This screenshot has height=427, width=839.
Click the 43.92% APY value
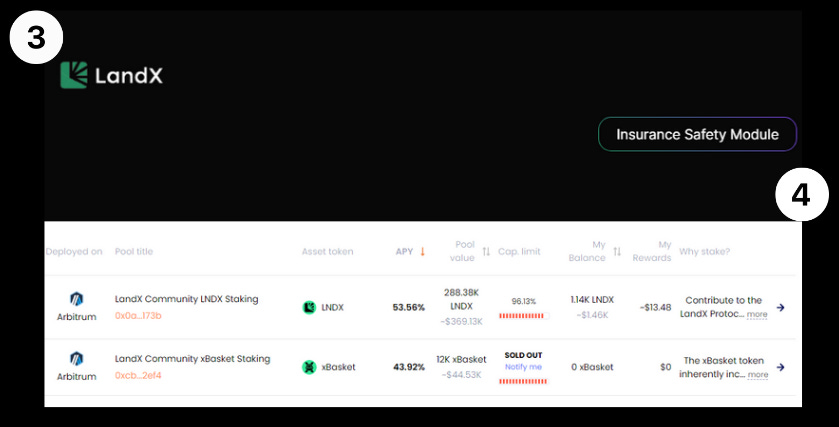[409, 367]
